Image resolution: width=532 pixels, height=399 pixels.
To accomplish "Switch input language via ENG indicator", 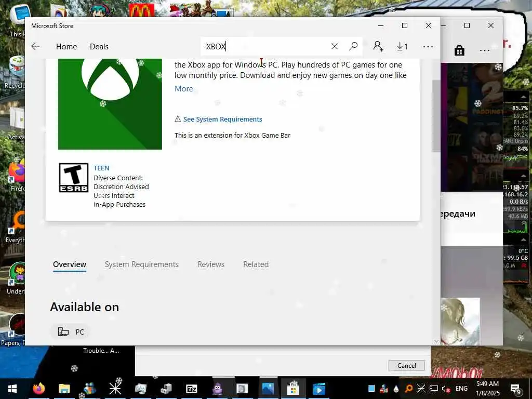I will (461, 389).
